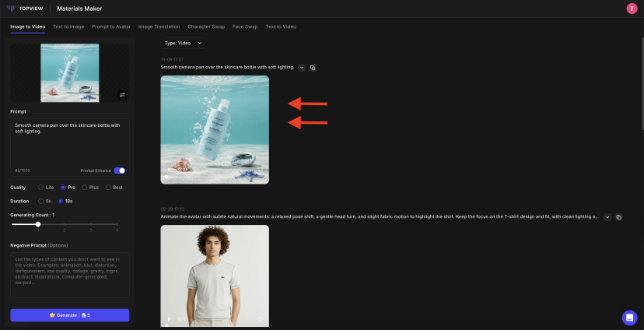
Task: Open the Face Swap tab
Action: tap(244, 26)
